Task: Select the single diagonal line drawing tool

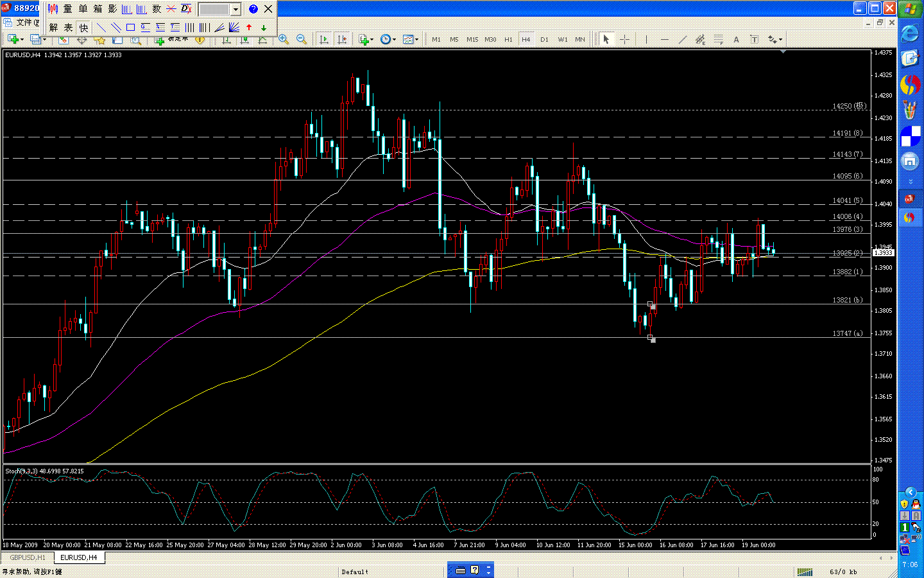Action: click(101, 28)
